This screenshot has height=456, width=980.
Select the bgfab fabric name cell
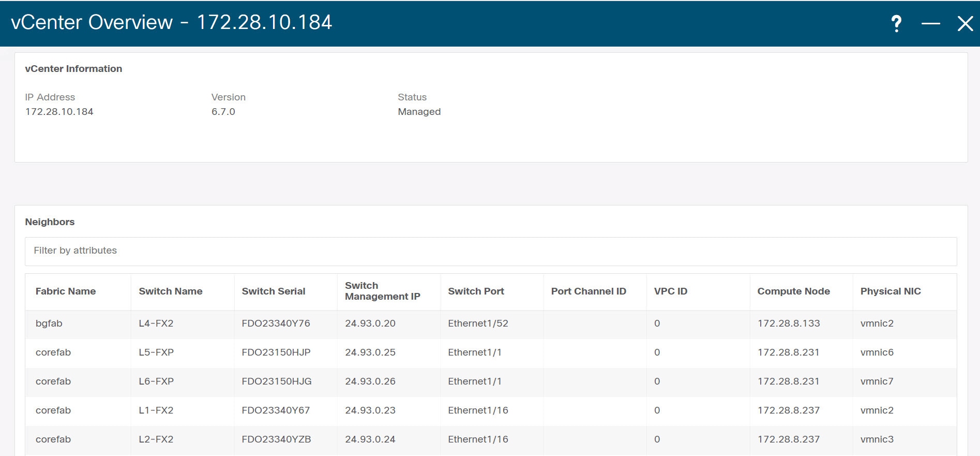[49, 323]
